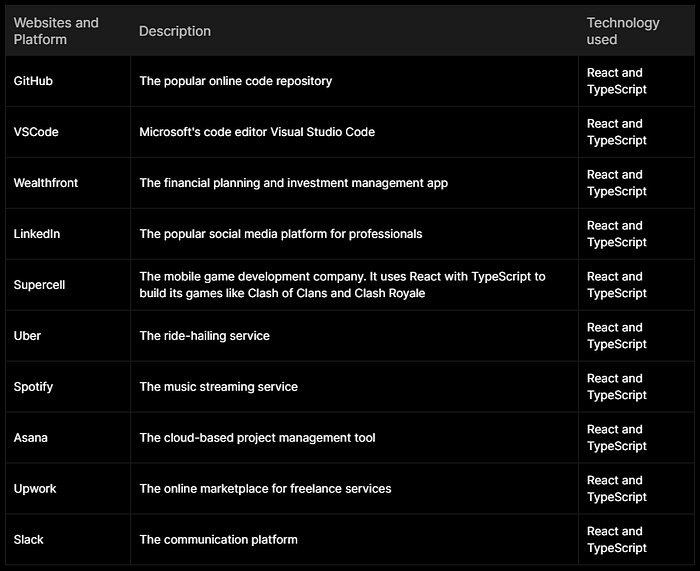
Task: Click the Technology used column header
Action: point(623,31)
